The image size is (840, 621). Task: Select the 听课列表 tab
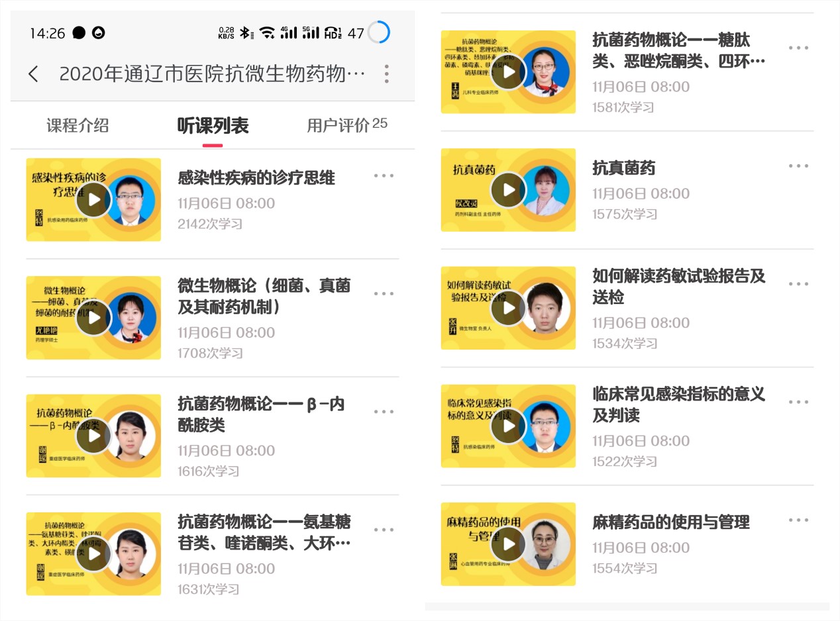click(213, 126)
